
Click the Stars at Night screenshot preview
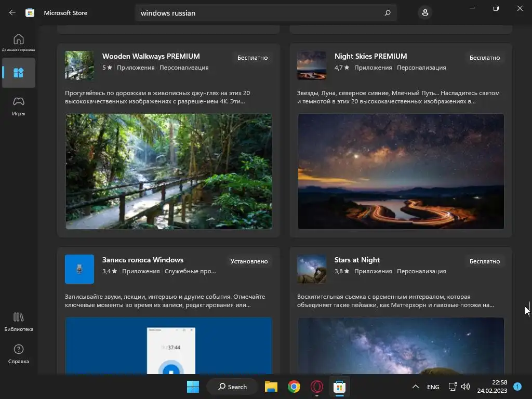tap(401, 345)
